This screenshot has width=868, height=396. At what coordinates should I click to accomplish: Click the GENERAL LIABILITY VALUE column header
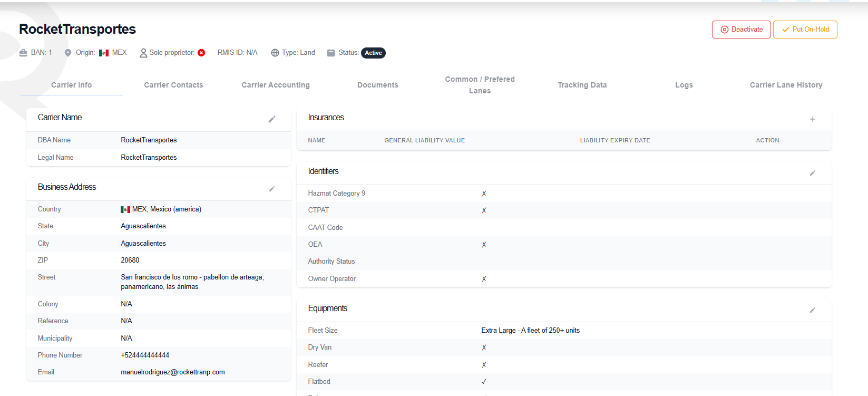(x=425, y=140)
